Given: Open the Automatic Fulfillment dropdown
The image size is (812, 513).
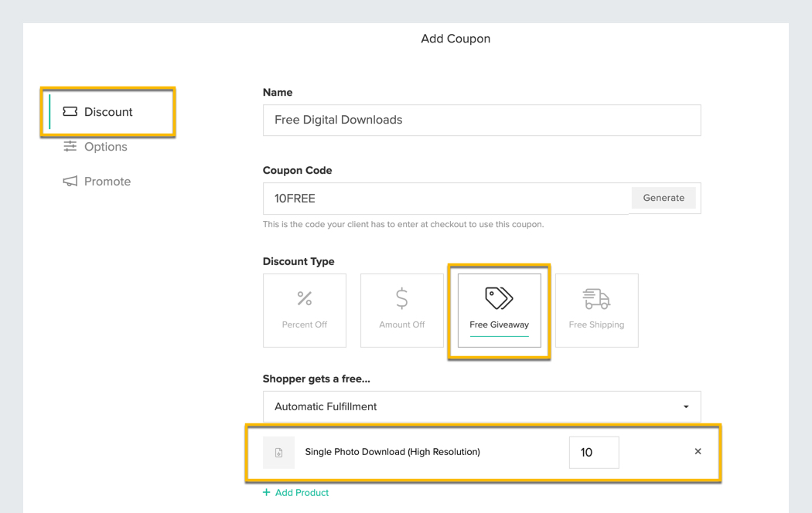Looking at the screenshot, I should point(482,406).
